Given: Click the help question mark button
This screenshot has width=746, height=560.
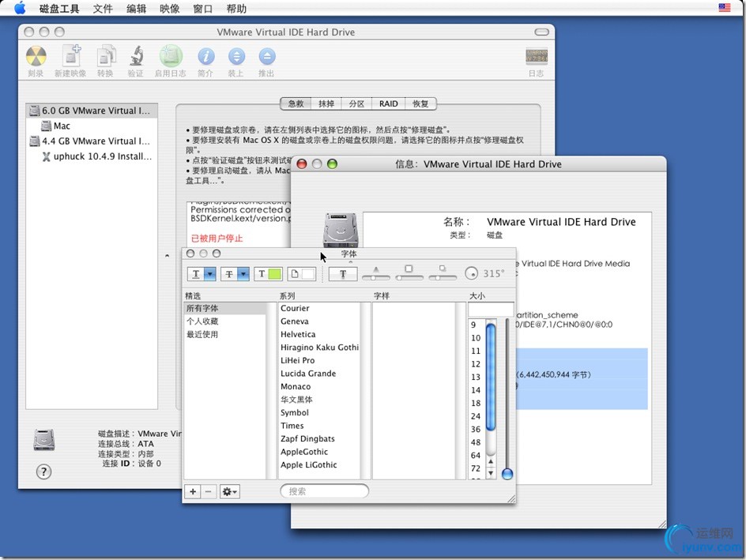Looking at the screenshot, I should [x=43, y=472].
